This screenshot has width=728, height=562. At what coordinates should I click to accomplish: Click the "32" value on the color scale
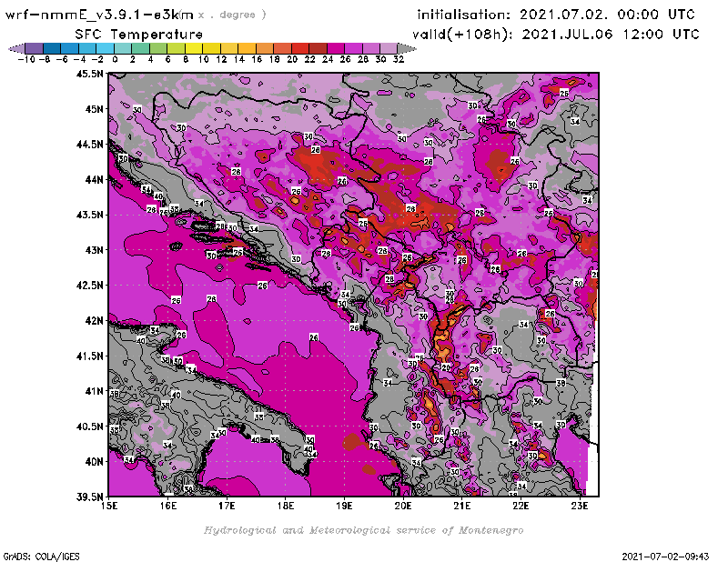point(399,59)
